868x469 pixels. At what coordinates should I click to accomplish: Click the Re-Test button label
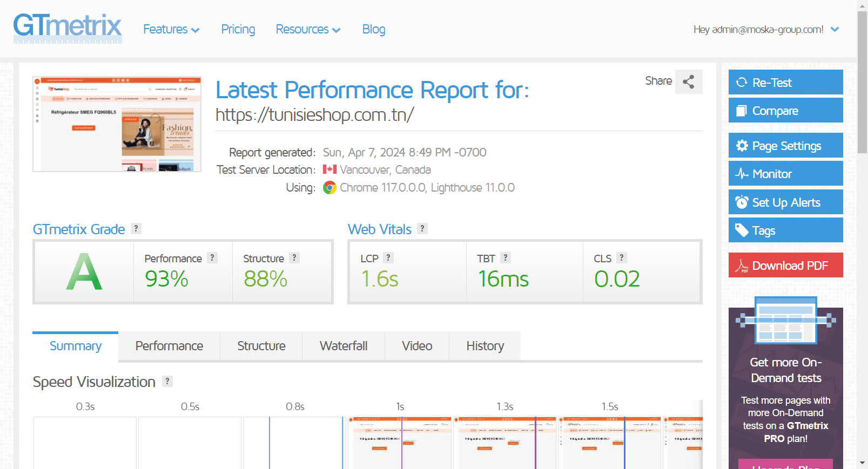tap(772, 83)
